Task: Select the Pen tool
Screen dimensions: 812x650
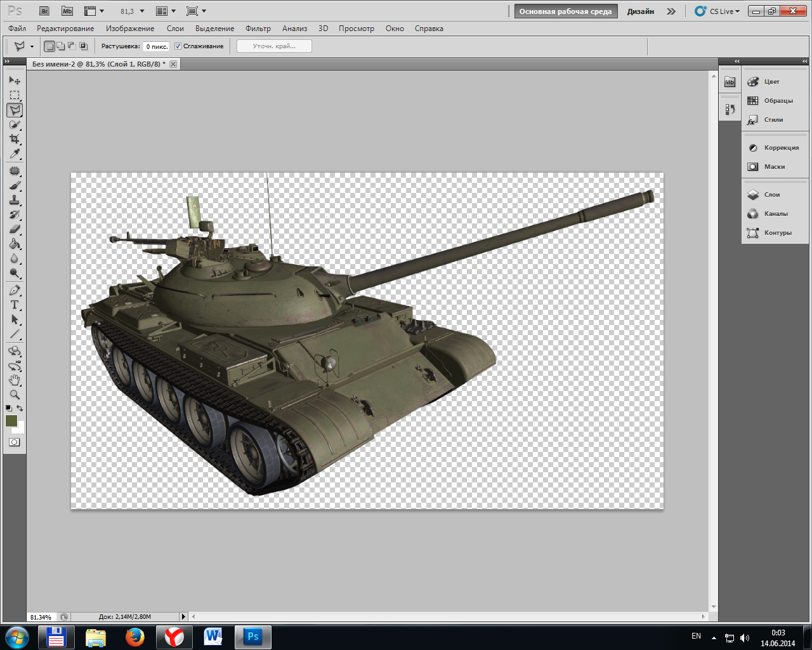Action: [15, 291]
